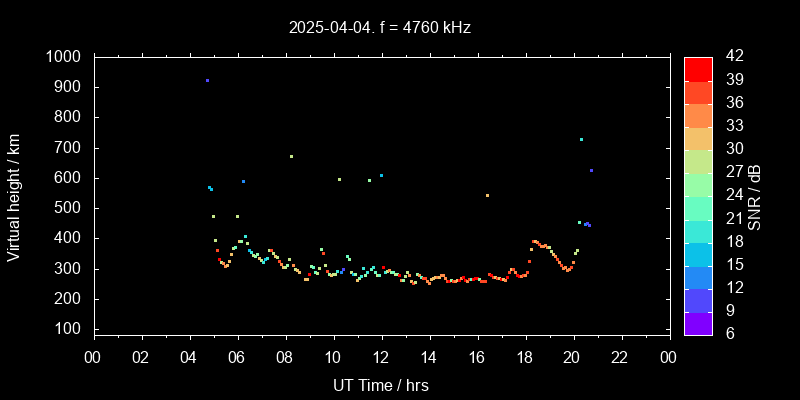Pick the orange colorbar segment between 33 and 36
Image resolution: width=800 pixels, height=400 pixels.
698,115
